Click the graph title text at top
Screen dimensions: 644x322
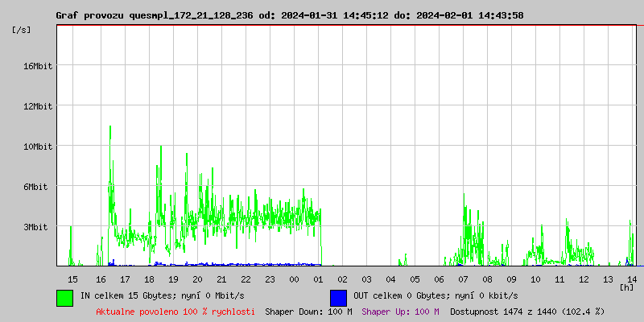tap(290, 15)
